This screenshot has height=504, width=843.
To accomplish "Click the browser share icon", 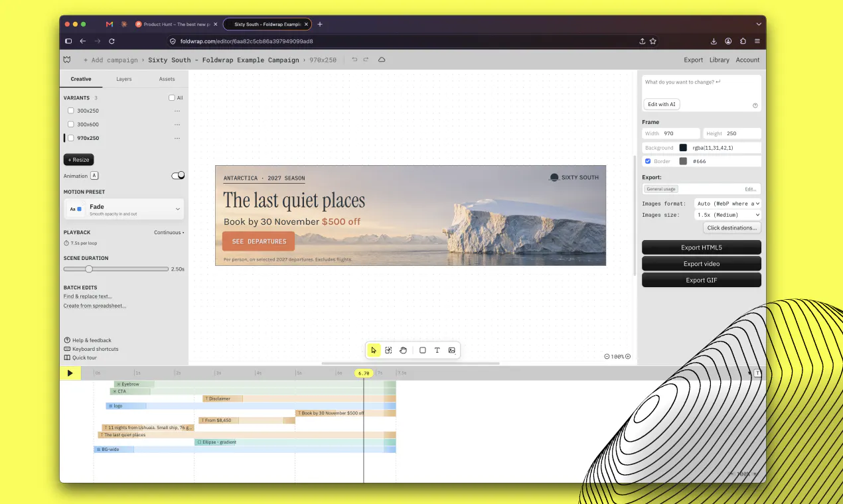I will point(642,41).
